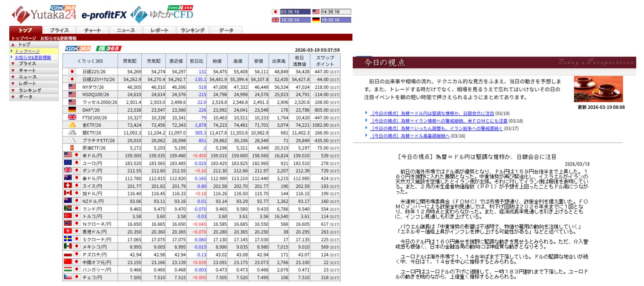Select the green 株365 table icon
This screenshot has width=644, height=286.
click(x=109, y=49)
